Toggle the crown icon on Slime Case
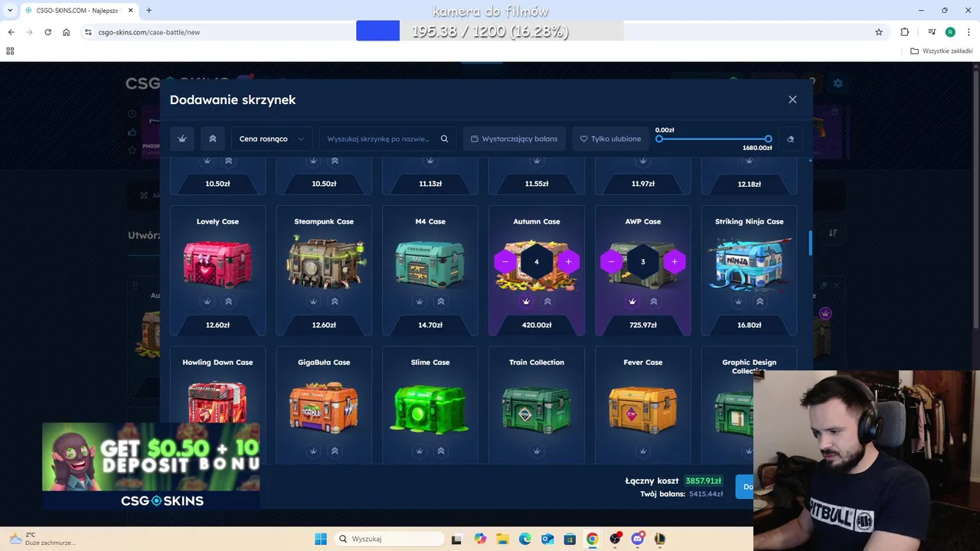The width and height of the screenshot is (980, 551). 420,451
